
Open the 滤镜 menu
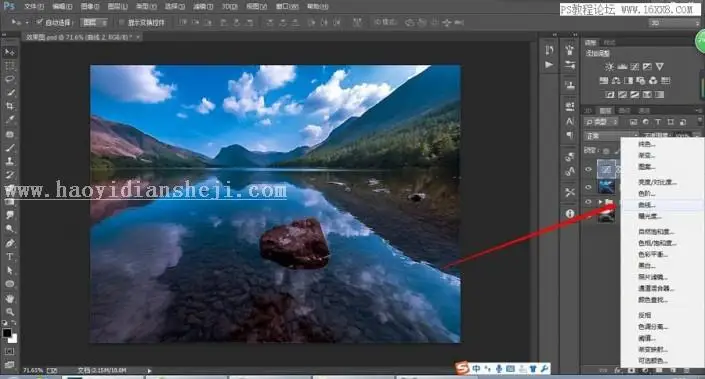(x=202, y=6)
